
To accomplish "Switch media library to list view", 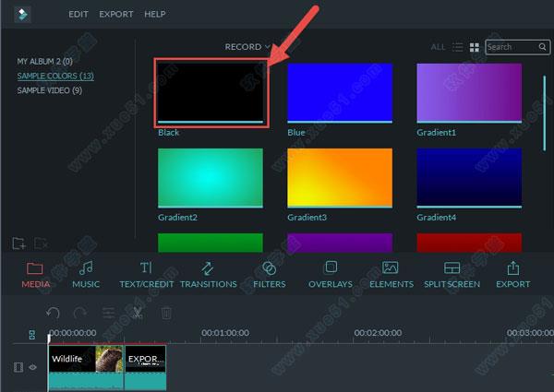I will pos(458,47).
